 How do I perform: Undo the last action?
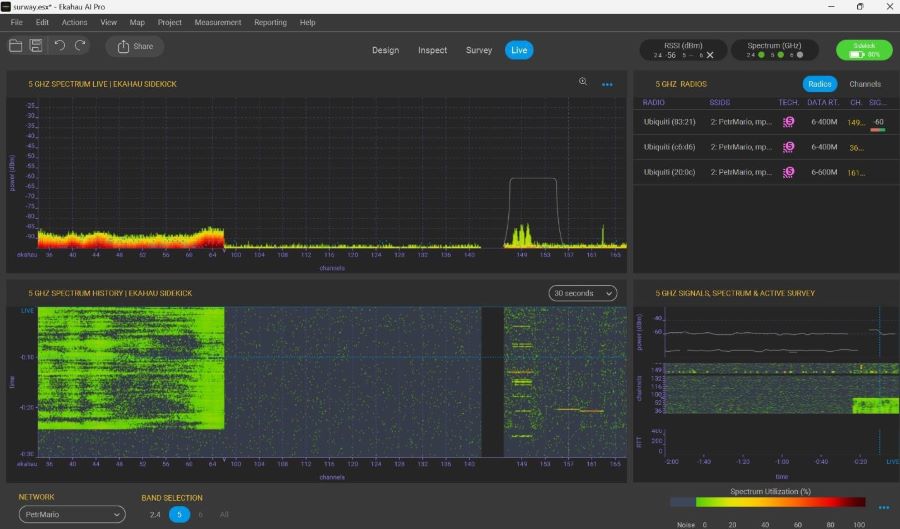[60, 46]
